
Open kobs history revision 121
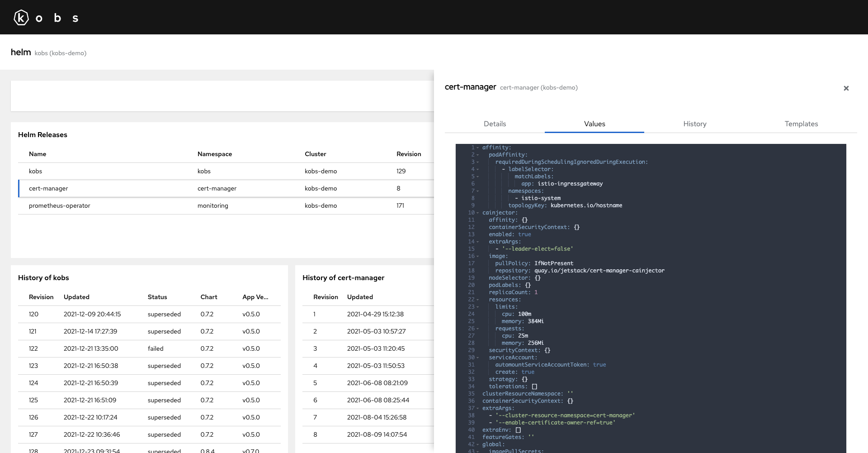[149, 332]
